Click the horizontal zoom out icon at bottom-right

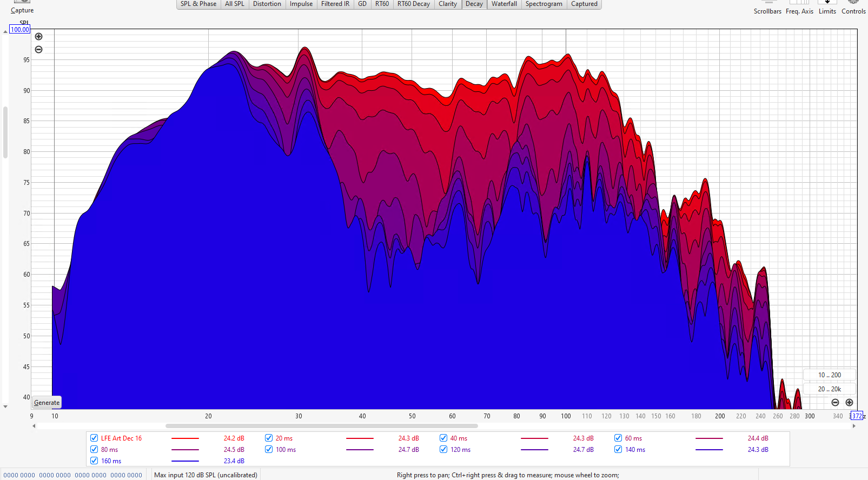pos(835,403)
